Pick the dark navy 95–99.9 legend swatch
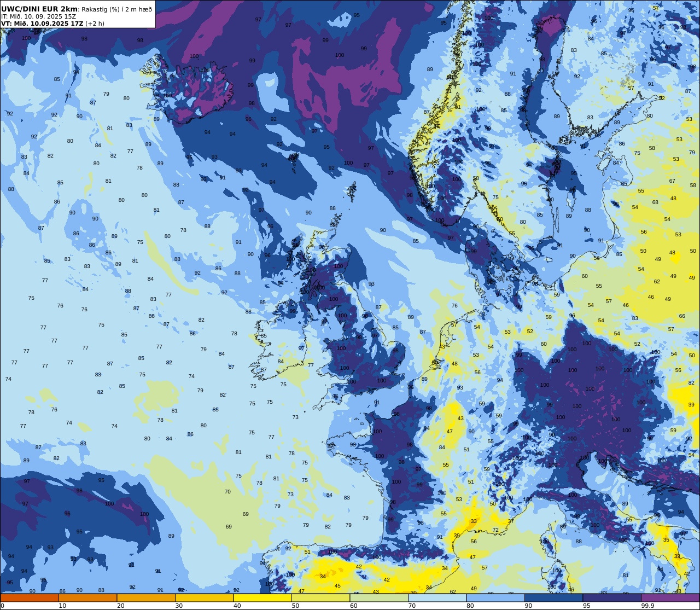Image resolution: width=700 pixels, height=610 pixels. click(x=612, y=597)
